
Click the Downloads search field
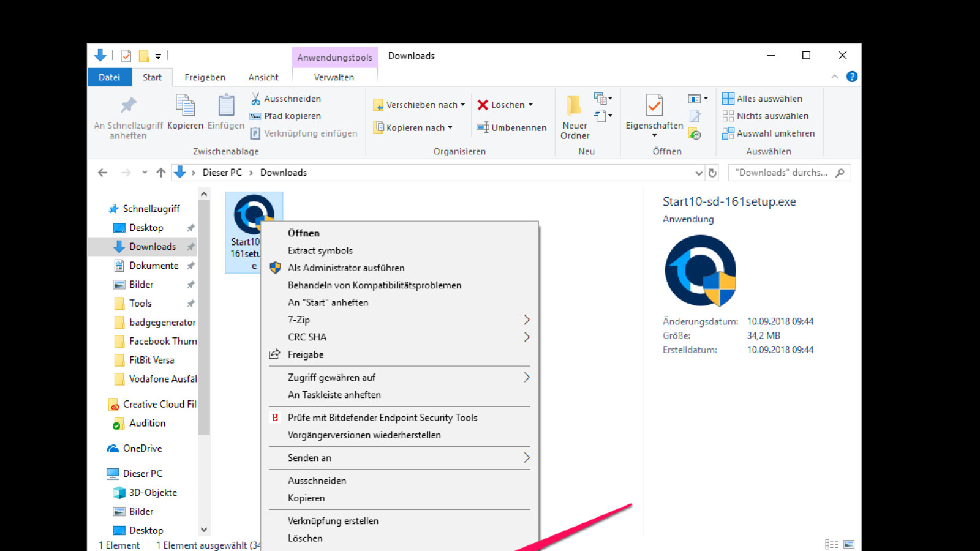click(x=783, y=173)
